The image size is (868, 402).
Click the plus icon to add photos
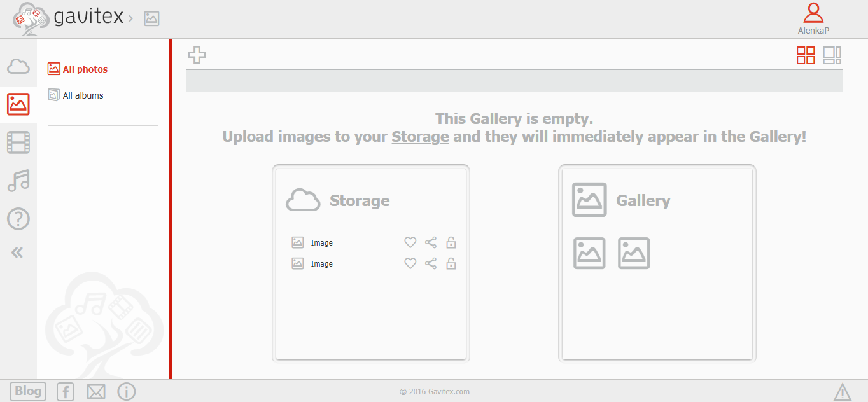pyautogui.click(x=197, y=55)
